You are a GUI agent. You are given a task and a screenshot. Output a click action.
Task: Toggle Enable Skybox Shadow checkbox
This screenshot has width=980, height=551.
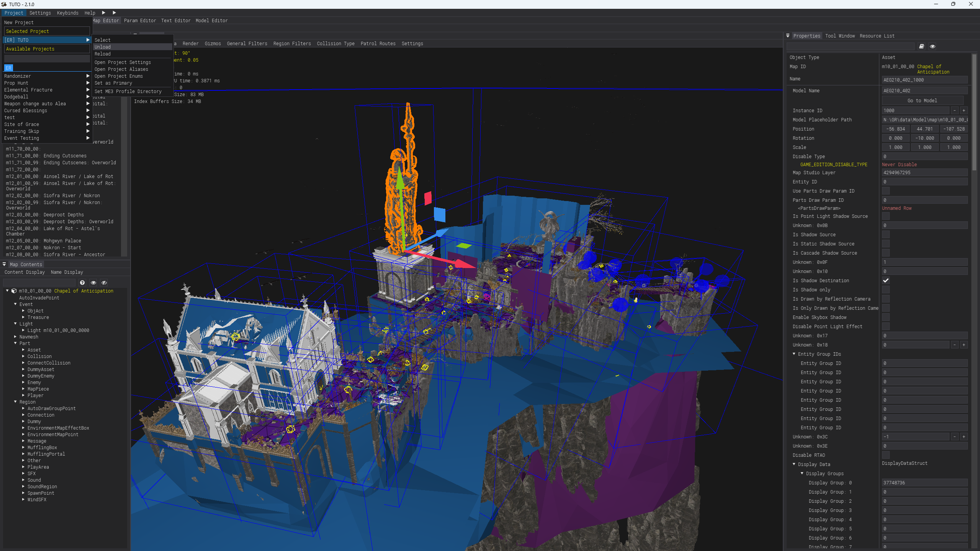coord(886,317)
